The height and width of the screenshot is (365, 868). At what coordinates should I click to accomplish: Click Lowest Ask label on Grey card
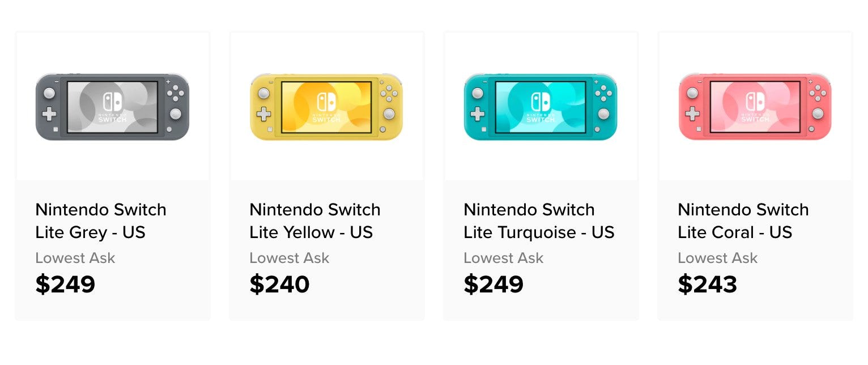point(75,258)
